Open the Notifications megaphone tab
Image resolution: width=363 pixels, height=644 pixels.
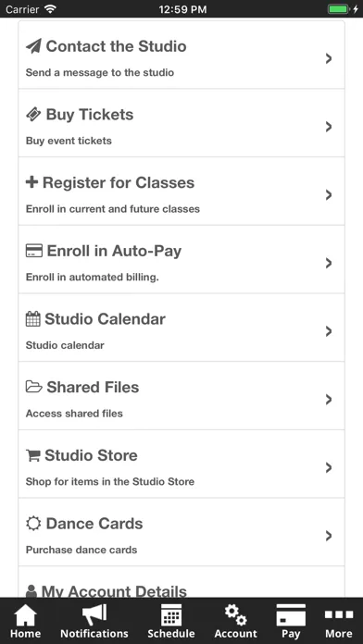[x=94, y=621]
